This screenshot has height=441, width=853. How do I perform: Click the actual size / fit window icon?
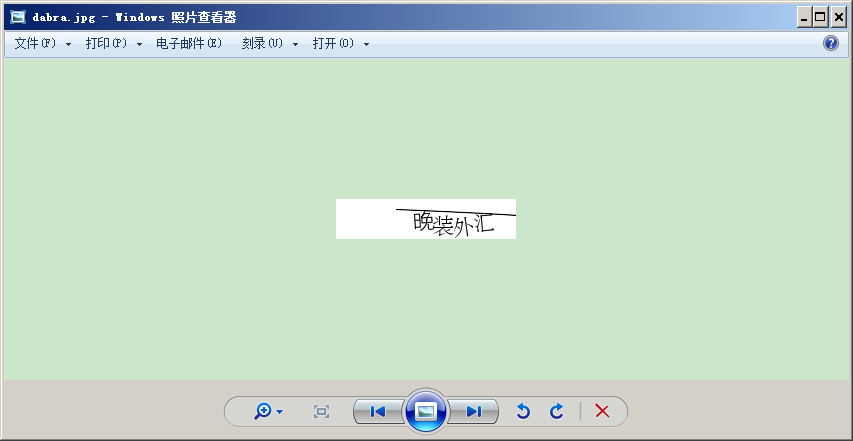point(321,411)
